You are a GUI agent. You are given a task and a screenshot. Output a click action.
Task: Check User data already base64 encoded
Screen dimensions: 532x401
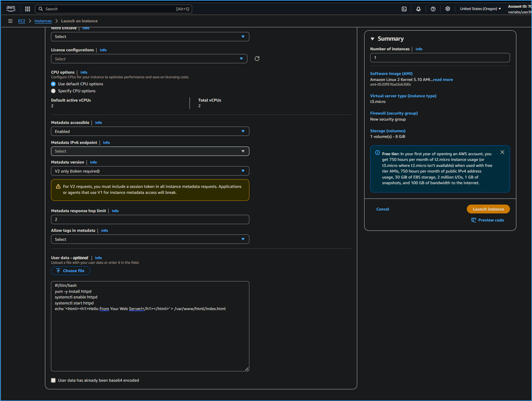[53, 380]
